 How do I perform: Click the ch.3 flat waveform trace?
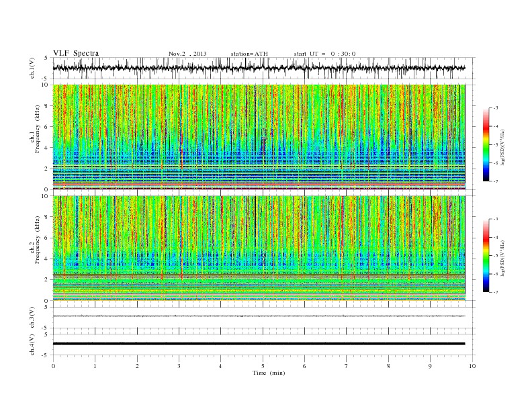click(x=259, y=316)
